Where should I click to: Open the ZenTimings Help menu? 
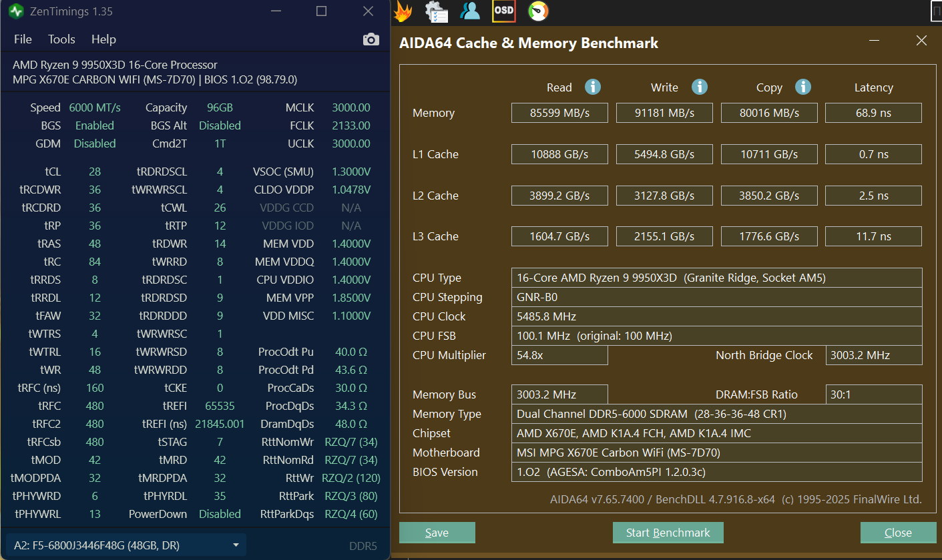[103, 39]
